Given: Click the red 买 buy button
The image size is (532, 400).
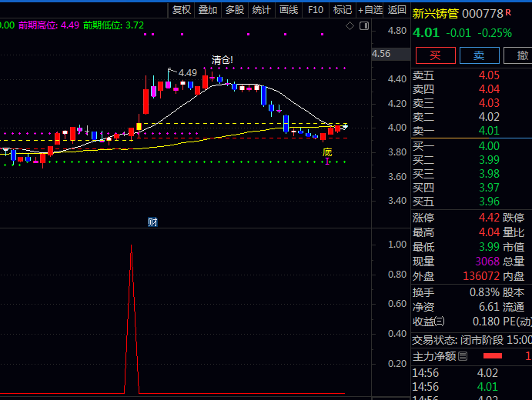Looking at the screenshot, I should [435, 55].
